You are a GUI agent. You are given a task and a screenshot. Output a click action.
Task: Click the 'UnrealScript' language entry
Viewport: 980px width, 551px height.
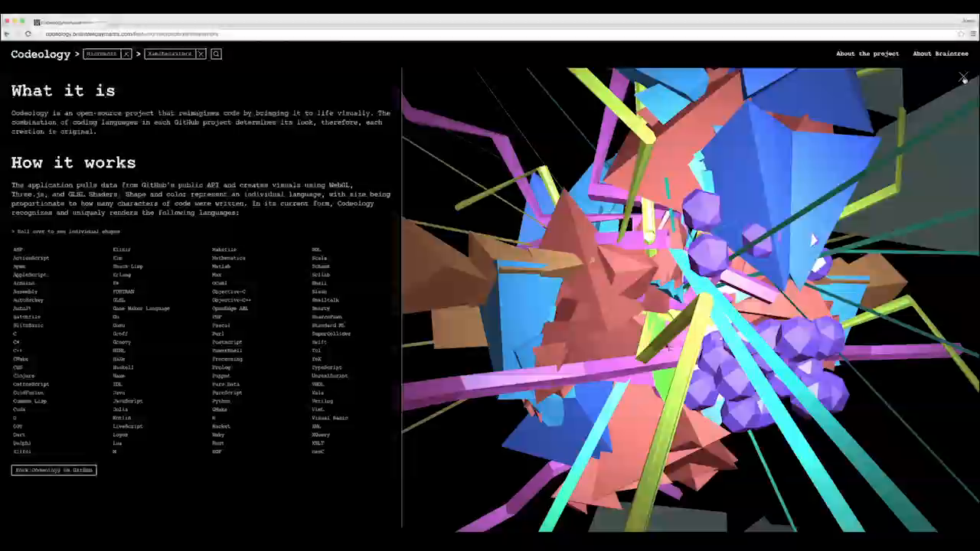point(330,376)
